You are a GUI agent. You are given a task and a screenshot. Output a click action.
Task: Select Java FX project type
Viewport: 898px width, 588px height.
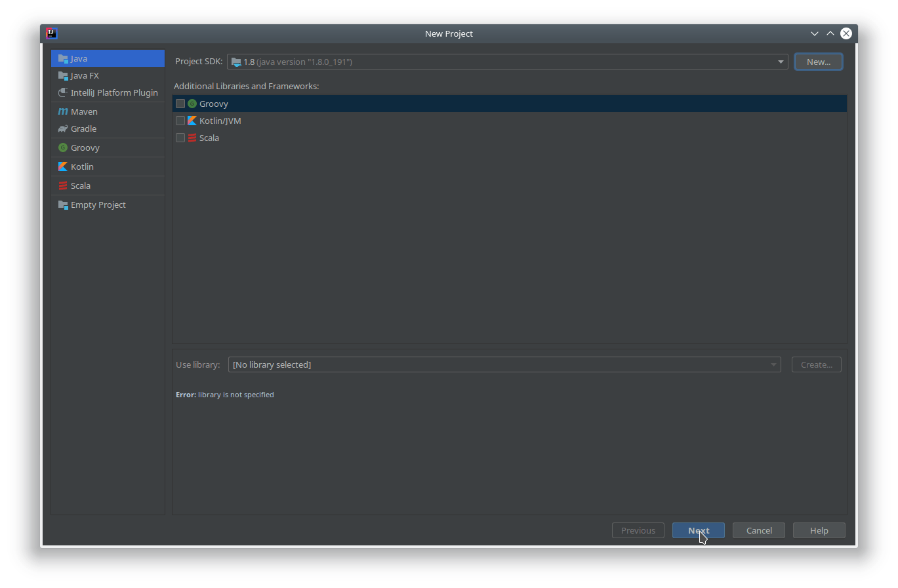point(108,75)
